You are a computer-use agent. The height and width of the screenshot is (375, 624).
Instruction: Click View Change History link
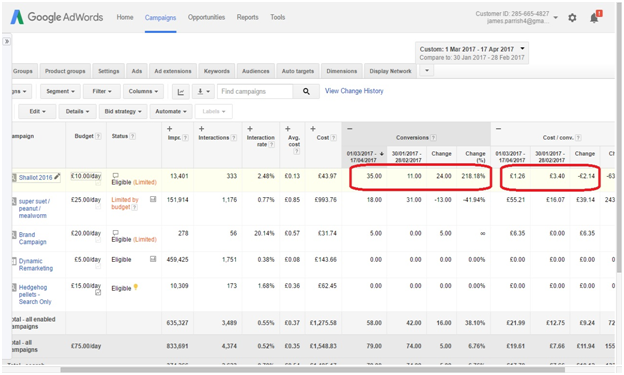pyautogui.click(x=354, y=91)
